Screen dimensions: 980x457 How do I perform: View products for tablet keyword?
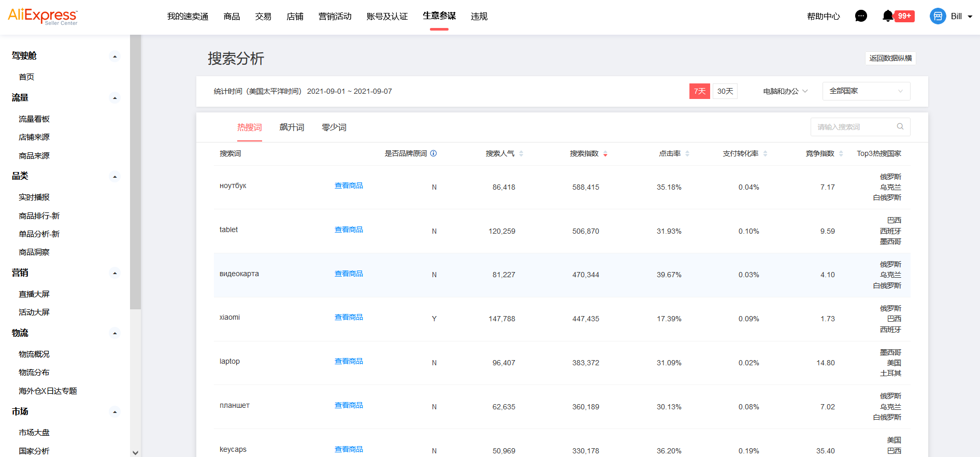(349, 230)
